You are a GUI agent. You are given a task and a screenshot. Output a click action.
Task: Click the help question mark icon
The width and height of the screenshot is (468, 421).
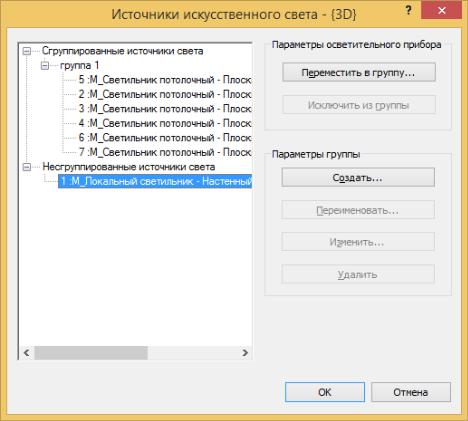[x=408, y=11]
